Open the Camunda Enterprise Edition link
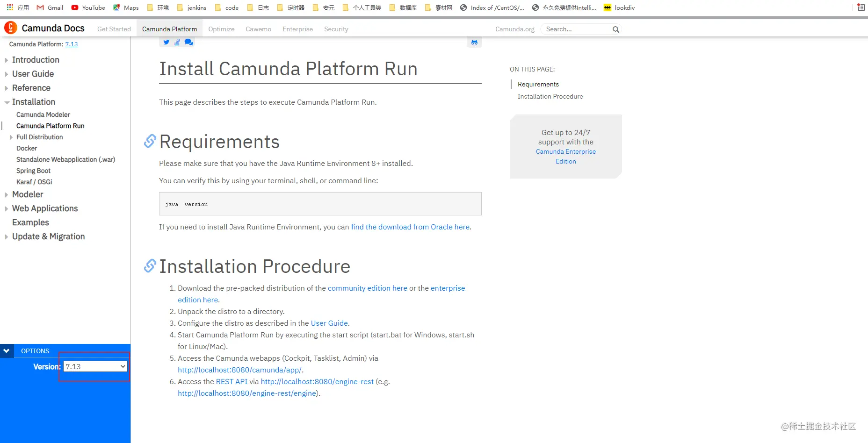This screenshot has height=443, width=868. tap(566, 157)
